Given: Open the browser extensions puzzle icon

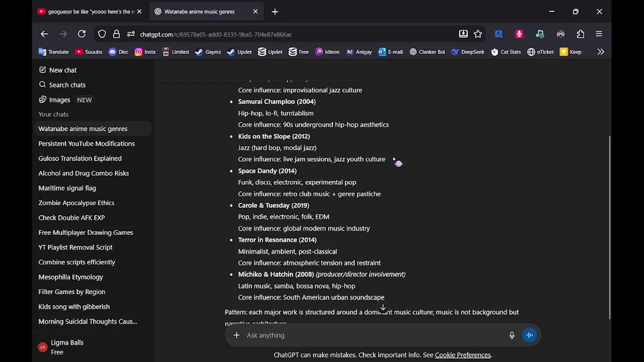Looking at the screenshot, I should tap(581, 34).
